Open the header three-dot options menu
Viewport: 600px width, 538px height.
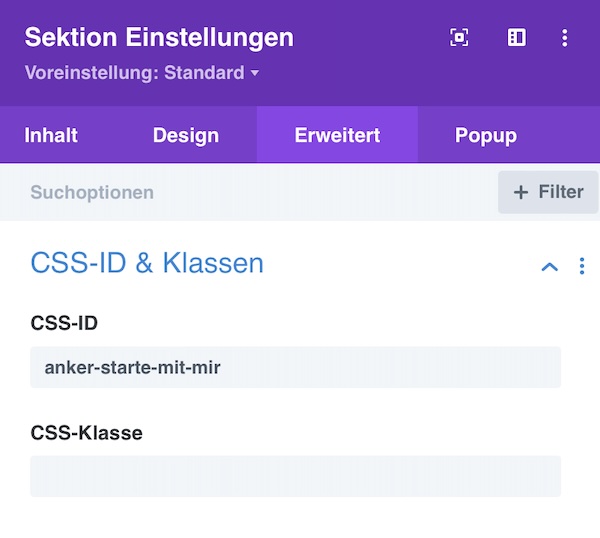pos(564,38)
